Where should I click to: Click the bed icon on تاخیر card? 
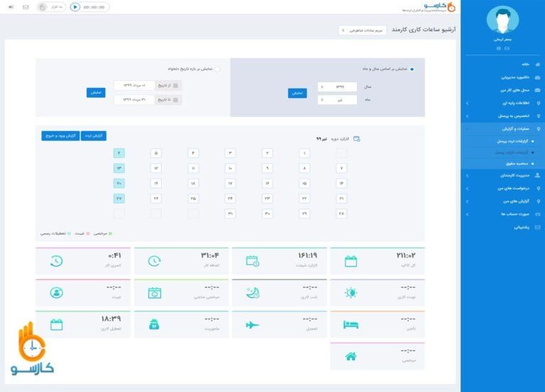351,325
